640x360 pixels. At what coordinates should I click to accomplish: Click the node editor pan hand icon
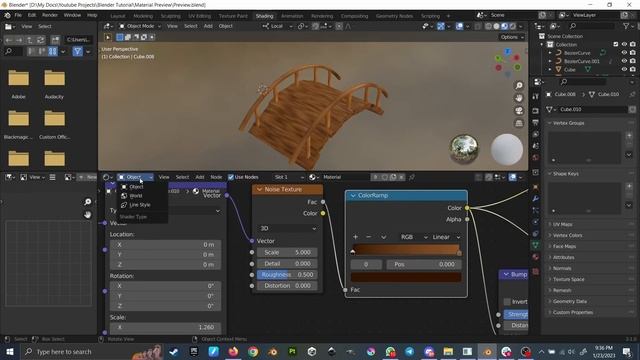pos(87,214)
